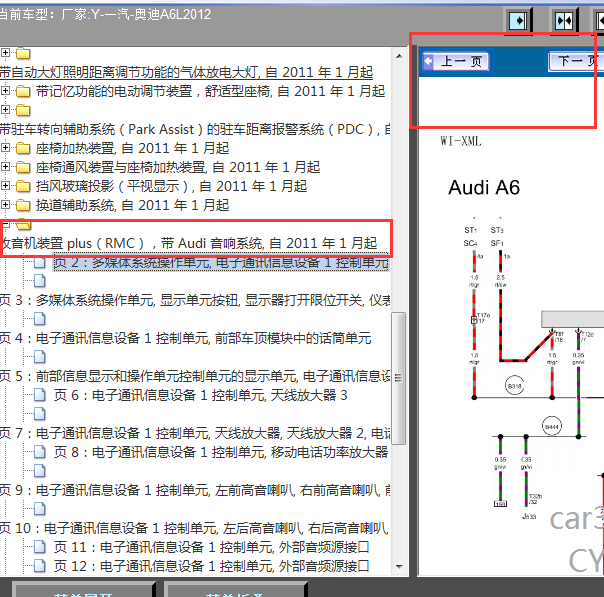Click tree scrollbar down arrow
The width and height of the screenshot is (604, 597).
pyautogui.click(x=399, y=567)
